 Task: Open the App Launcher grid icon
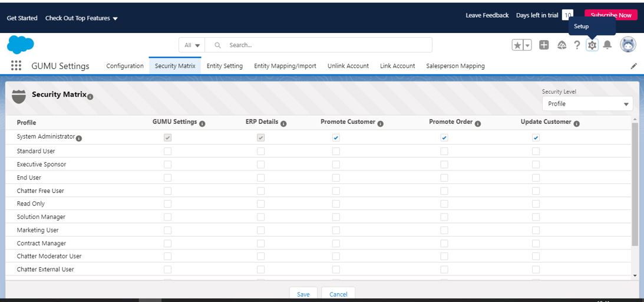[16, 65]
